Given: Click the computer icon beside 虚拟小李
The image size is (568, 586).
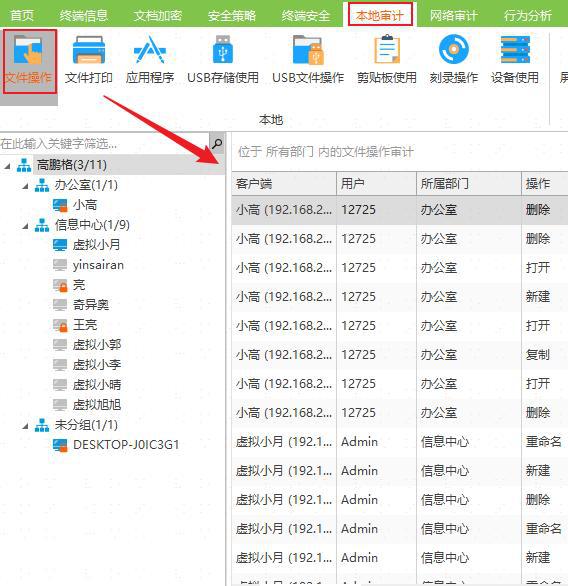Looking at the screenshot, I should point(60,365).
